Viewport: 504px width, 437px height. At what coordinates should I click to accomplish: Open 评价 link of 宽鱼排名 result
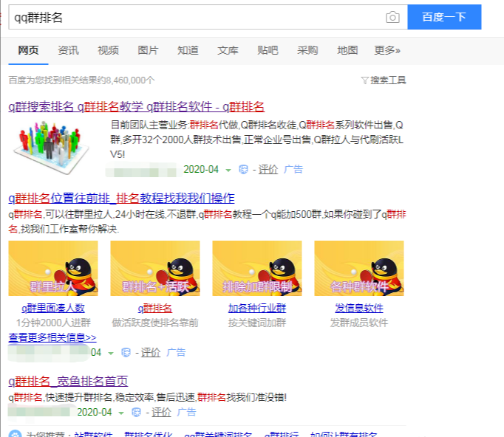161,412
